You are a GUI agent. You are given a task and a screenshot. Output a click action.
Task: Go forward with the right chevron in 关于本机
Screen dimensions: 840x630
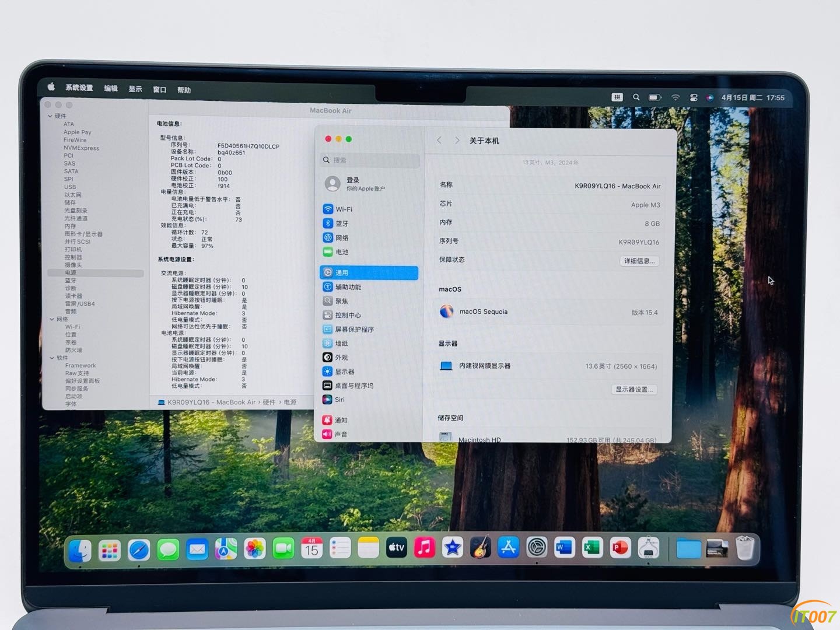[457, 141]
